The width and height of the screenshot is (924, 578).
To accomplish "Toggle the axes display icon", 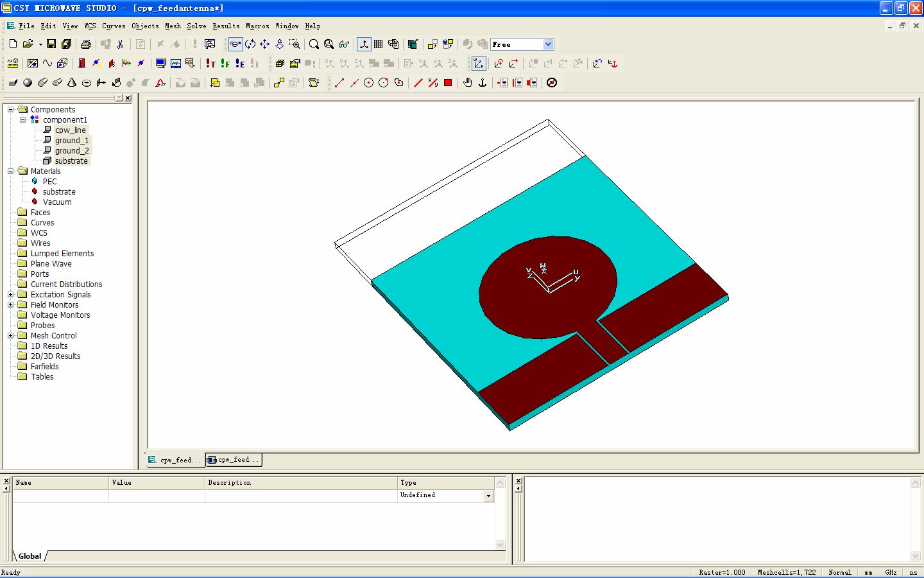I will [x=364, y=44].
